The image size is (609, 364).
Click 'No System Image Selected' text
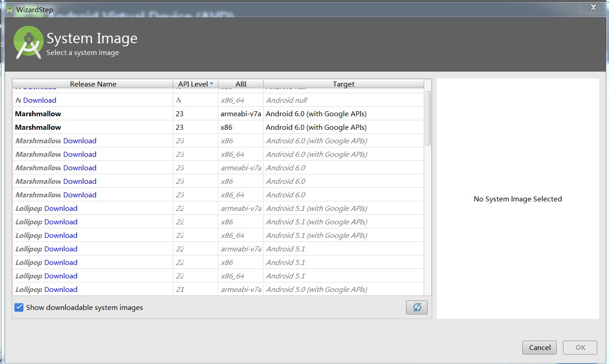tap(518, 199)
